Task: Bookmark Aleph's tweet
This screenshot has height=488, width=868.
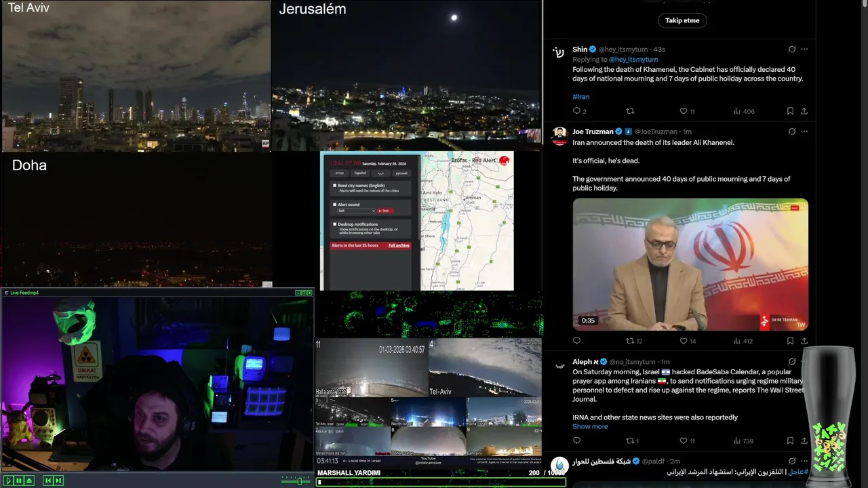Action: 790,441
